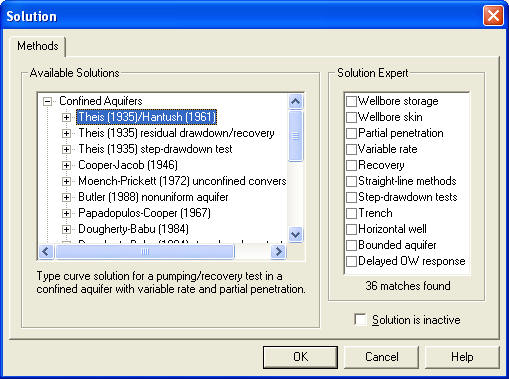
Task: Select Confined Aquifers category
Action: pos(101,101)
